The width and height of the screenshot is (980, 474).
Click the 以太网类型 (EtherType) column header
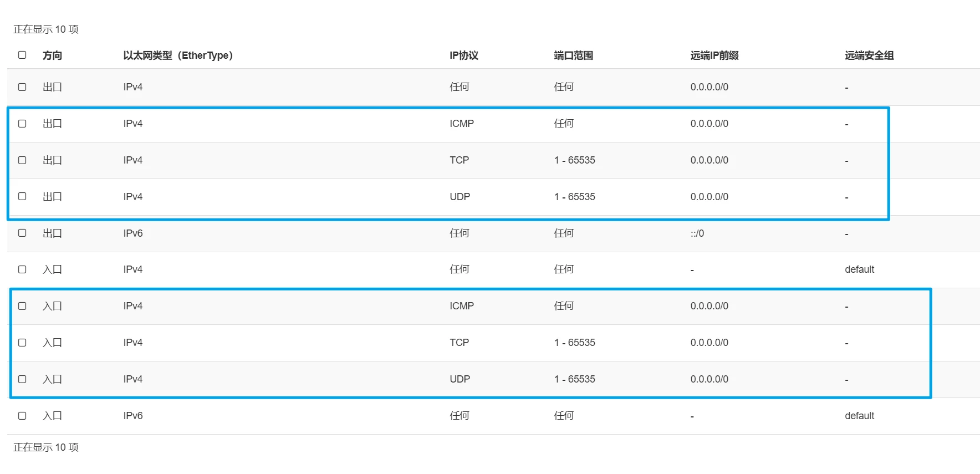[x=177, y=55]
